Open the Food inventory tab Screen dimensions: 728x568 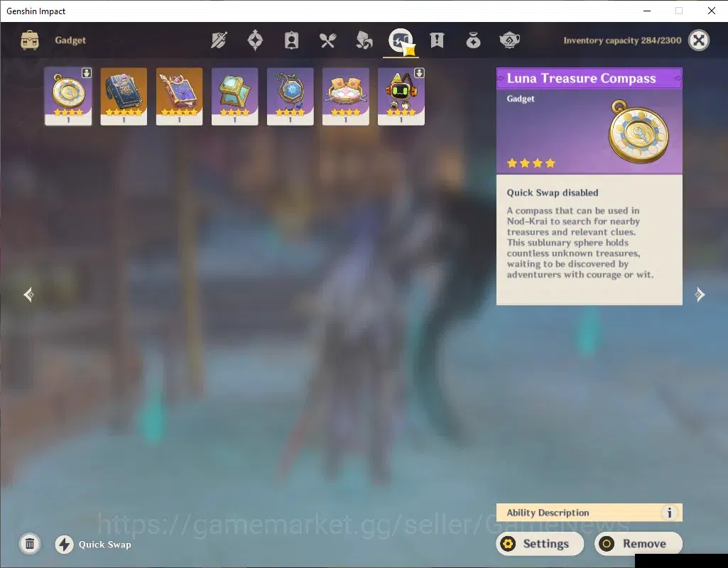click(x=328, y=40)
